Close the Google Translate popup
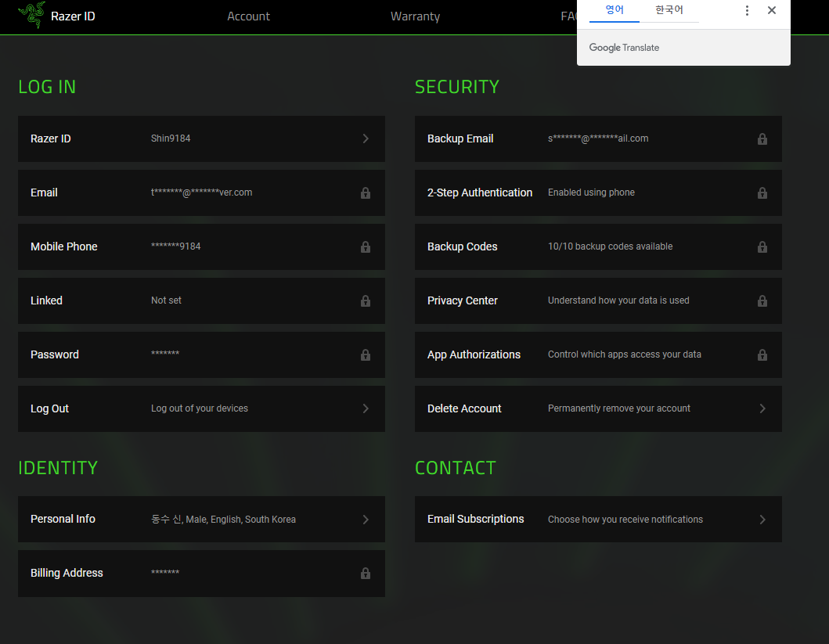The image size is (829, 644). click(x=772, y=11)
